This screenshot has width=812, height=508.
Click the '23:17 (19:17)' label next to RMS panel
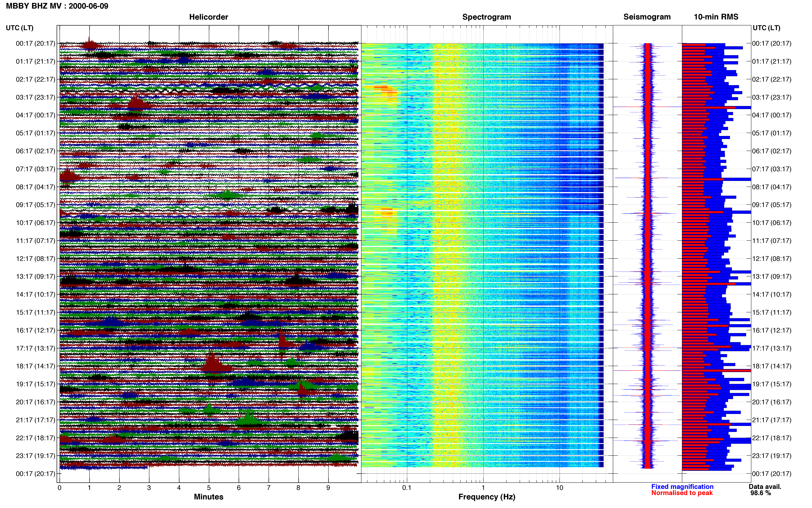tap(772, 456)
